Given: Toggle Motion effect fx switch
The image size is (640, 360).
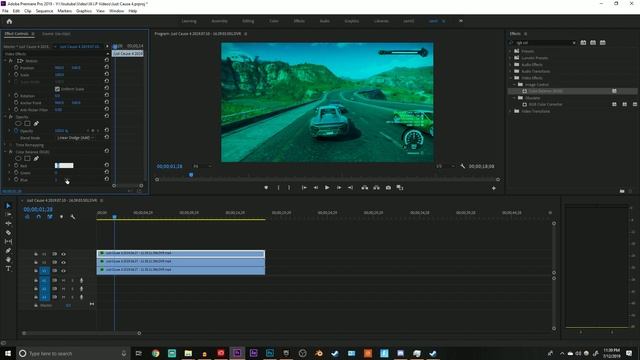Looking at the screenshot, I should (11, 61).
